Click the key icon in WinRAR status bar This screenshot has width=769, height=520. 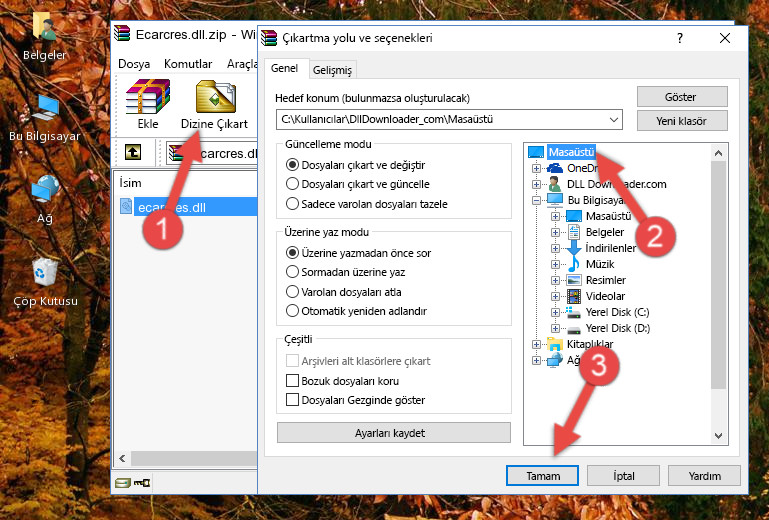click(x=142, y=483)
